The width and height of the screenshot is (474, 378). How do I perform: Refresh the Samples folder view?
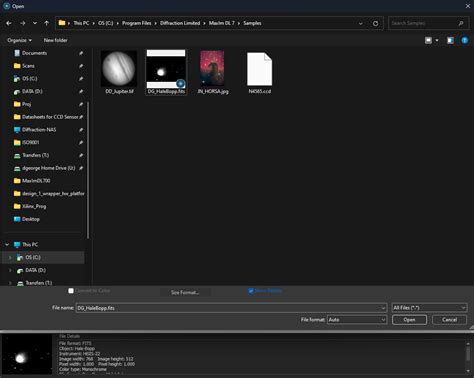coord(375,23)
